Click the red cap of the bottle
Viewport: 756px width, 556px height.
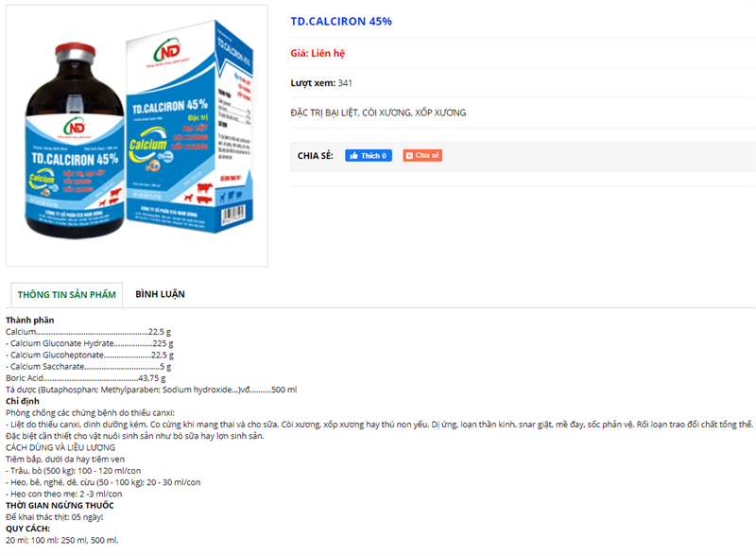pos(75,51)
